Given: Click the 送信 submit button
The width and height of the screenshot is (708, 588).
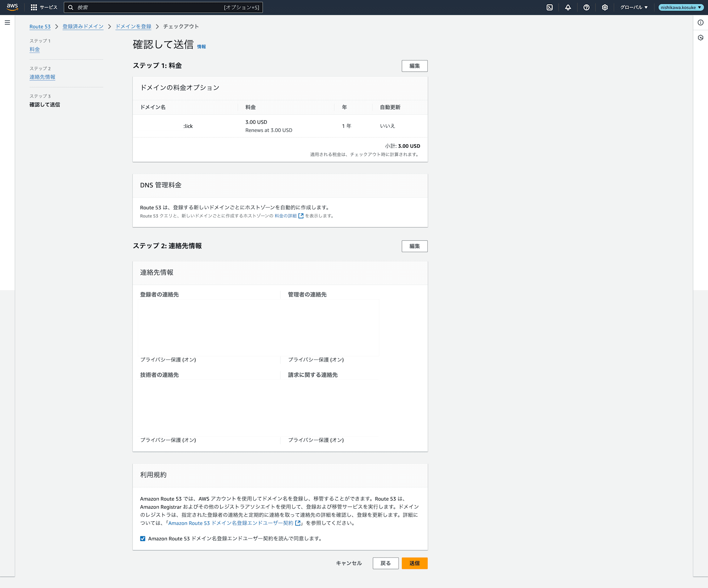Looking at the screenshot, I should click(415, 563).
